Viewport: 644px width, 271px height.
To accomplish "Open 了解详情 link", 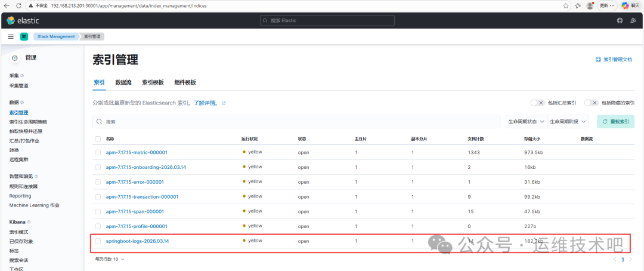I will (x=206, y=103).
